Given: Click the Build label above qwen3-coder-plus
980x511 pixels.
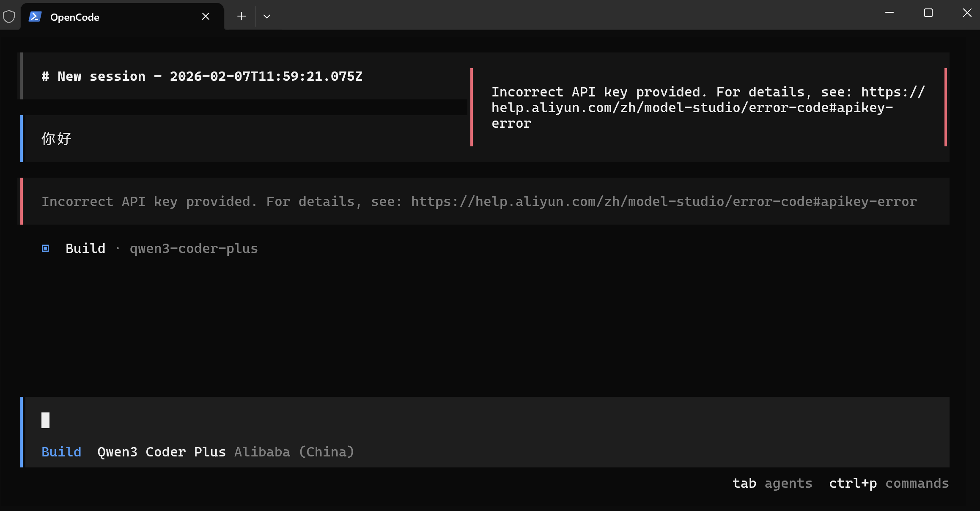Looking at the screenshot, I should [85, 248].
